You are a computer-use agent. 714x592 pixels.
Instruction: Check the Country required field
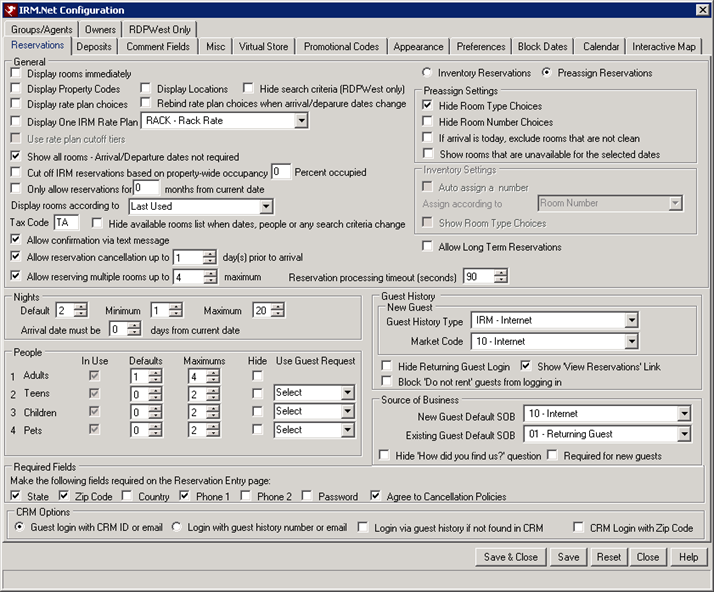tap(127, 495)
